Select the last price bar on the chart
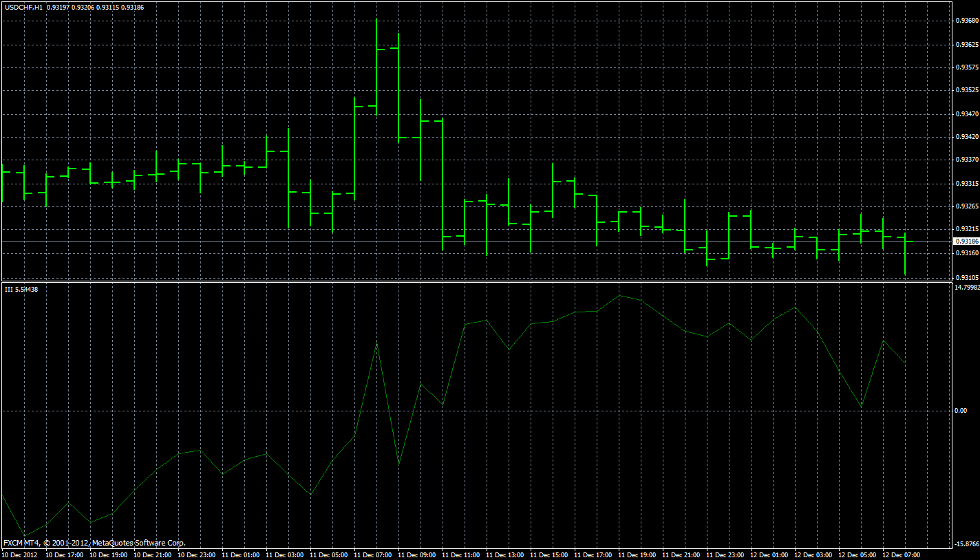The width and height of the screenshot is (980, 560). [905, 254]
